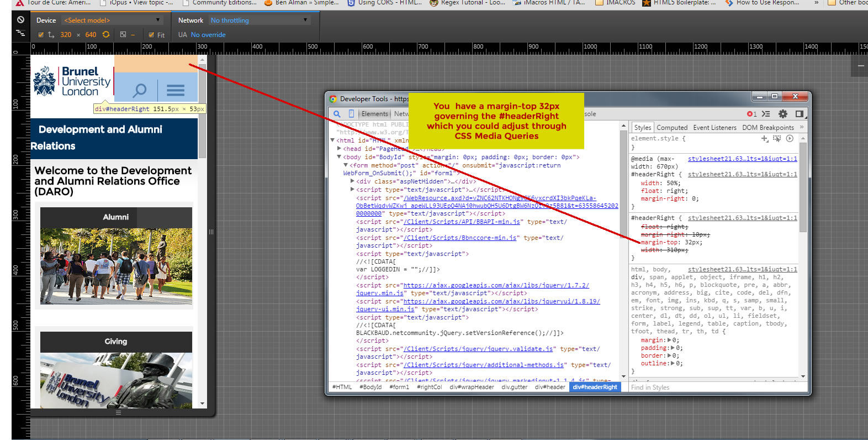The width and height of the screenshot is (868, 440).
Task: Select #HTML breadcrumb item
Action: 342,387
